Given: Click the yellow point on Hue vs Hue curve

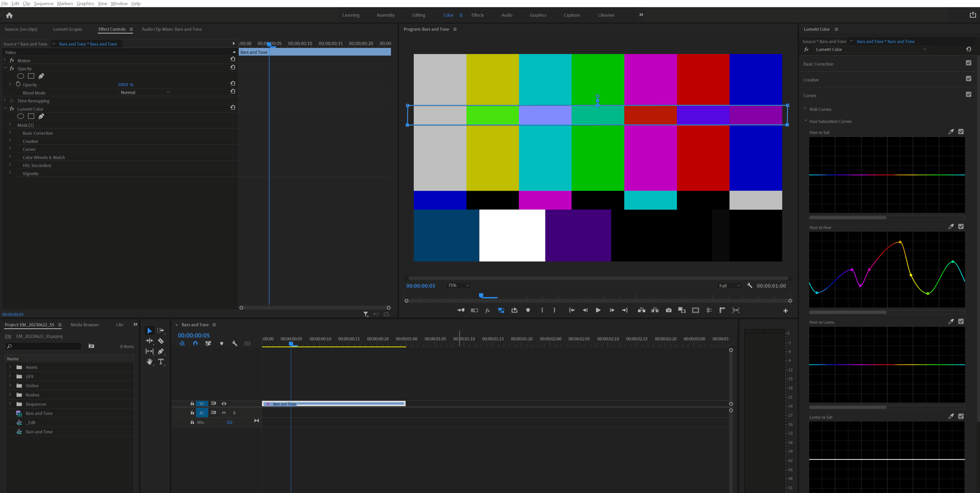Looking at the screenshot, I should (x=910, y=275).
